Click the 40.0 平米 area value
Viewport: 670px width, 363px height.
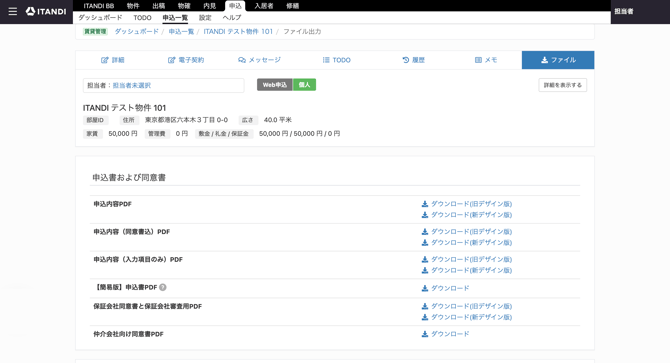tap(278, 120)
